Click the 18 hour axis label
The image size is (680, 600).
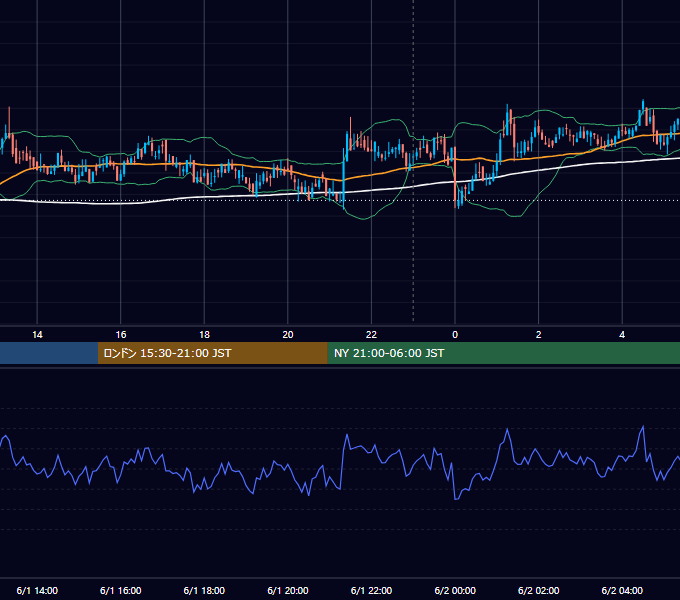[204, 335]
